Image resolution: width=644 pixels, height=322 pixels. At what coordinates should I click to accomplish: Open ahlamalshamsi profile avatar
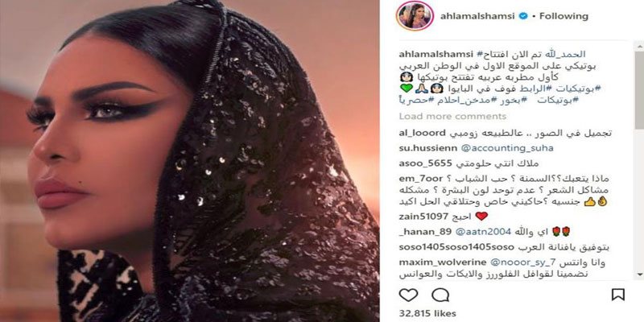tap(415, 16)
